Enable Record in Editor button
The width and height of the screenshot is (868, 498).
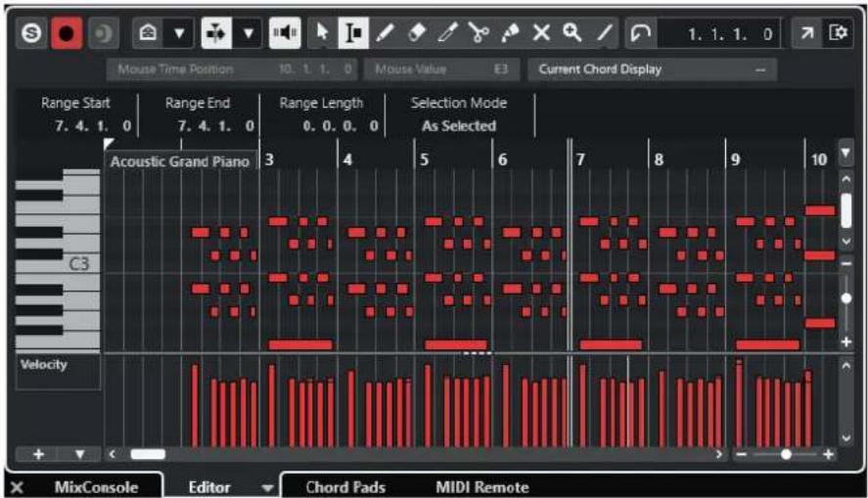[67, 33]
